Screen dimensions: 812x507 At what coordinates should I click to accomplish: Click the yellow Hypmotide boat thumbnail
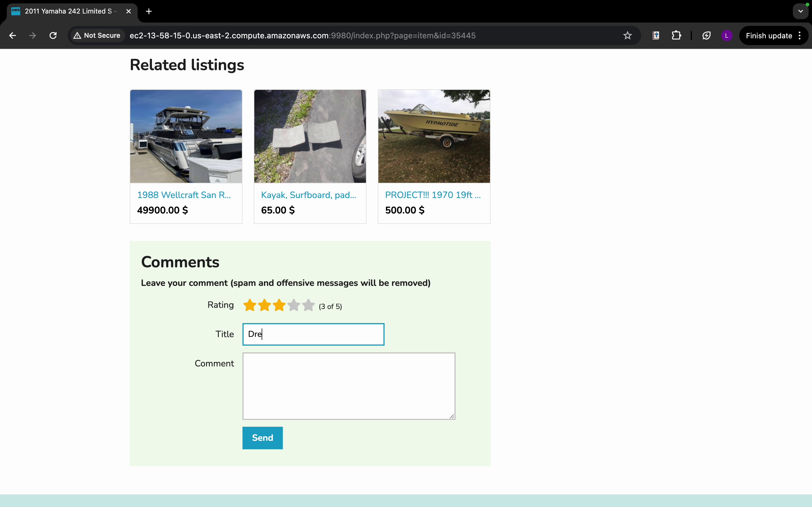click(x=434, y=136)
